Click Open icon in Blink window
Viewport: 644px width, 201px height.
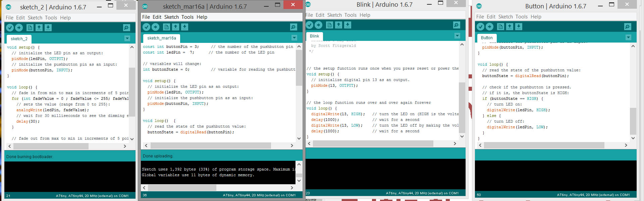(339, 25)
